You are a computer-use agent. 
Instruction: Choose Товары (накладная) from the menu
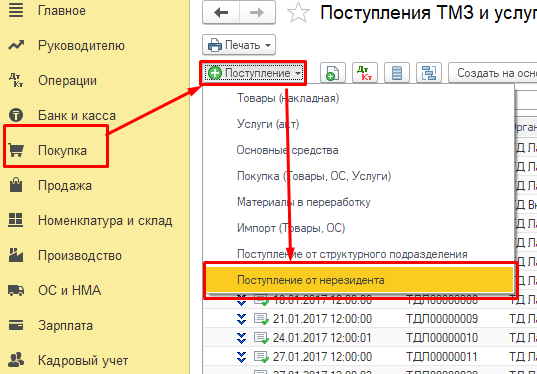(359, 98)
